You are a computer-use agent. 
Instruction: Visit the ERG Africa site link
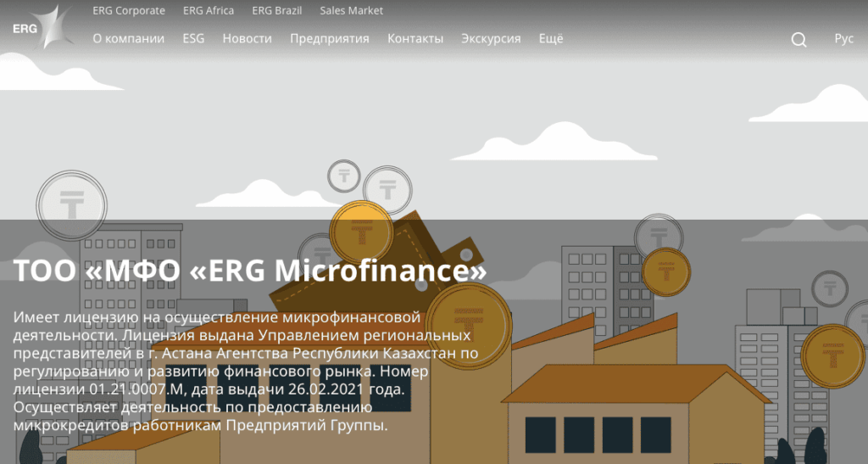tap(209, 11)
